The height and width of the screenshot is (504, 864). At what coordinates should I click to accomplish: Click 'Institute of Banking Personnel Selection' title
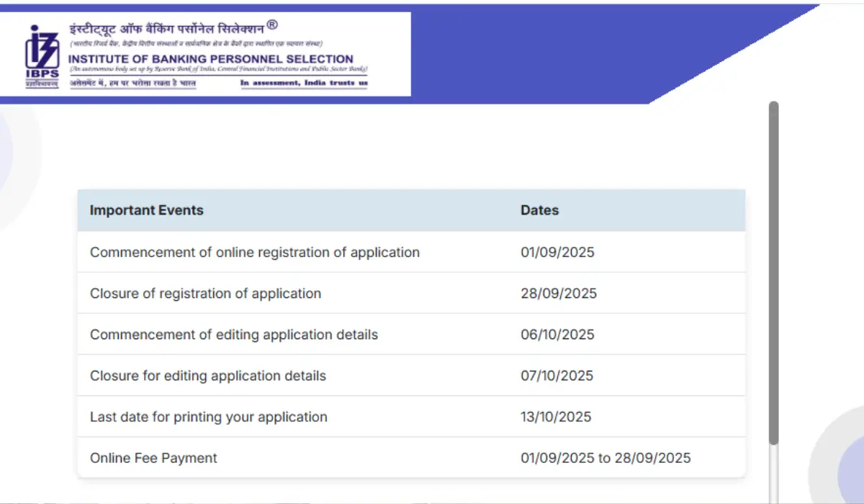(x=210, y=59)
